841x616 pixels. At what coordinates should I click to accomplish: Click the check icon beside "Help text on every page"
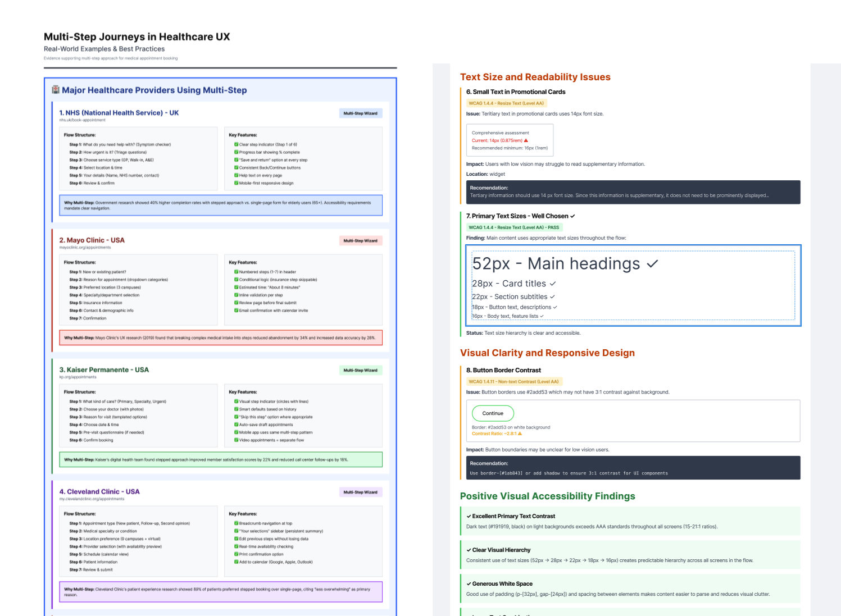tap(237, 175)
